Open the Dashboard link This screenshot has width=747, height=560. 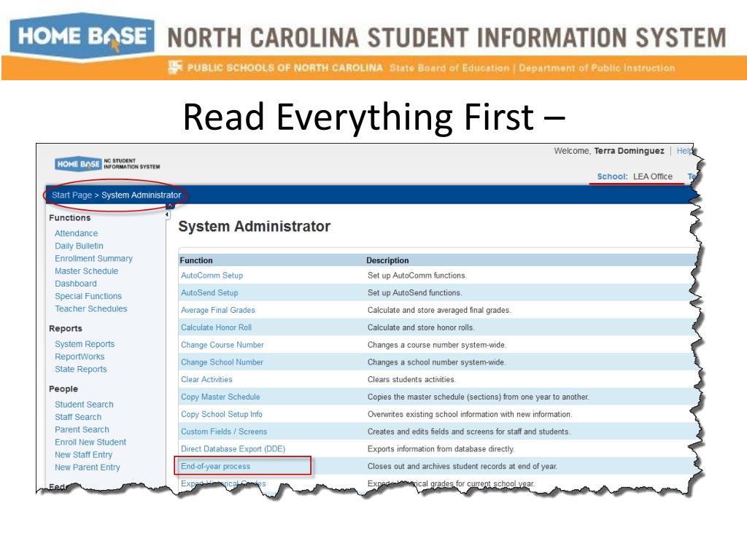coord(76,284)
